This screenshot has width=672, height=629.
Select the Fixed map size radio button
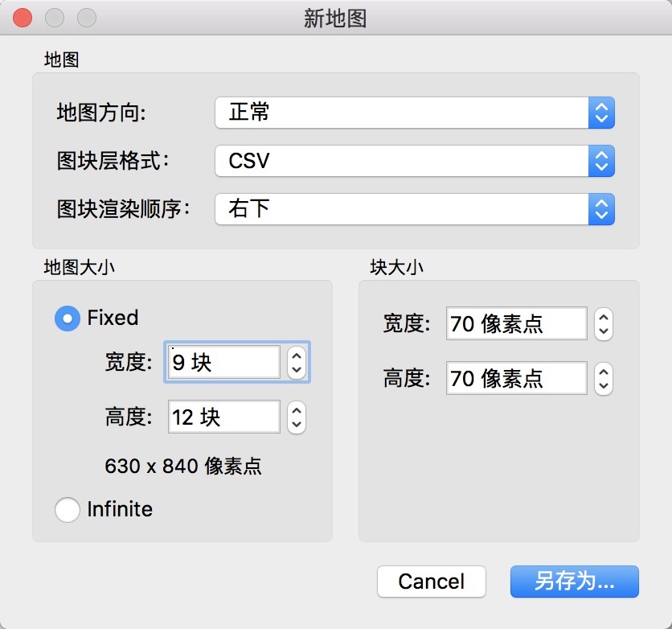[x=68, y=319]
